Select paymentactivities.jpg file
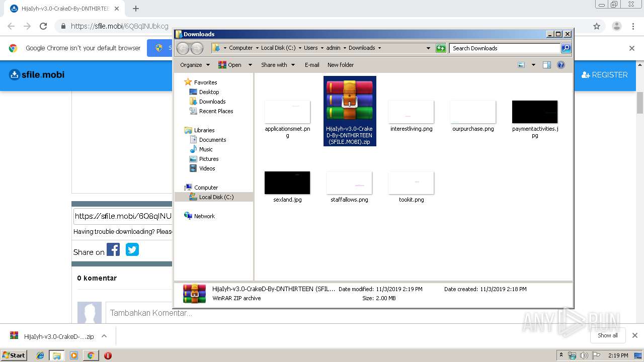Image resolution: width=644 pixels, height=362 pixels. (x=535, y=119)
